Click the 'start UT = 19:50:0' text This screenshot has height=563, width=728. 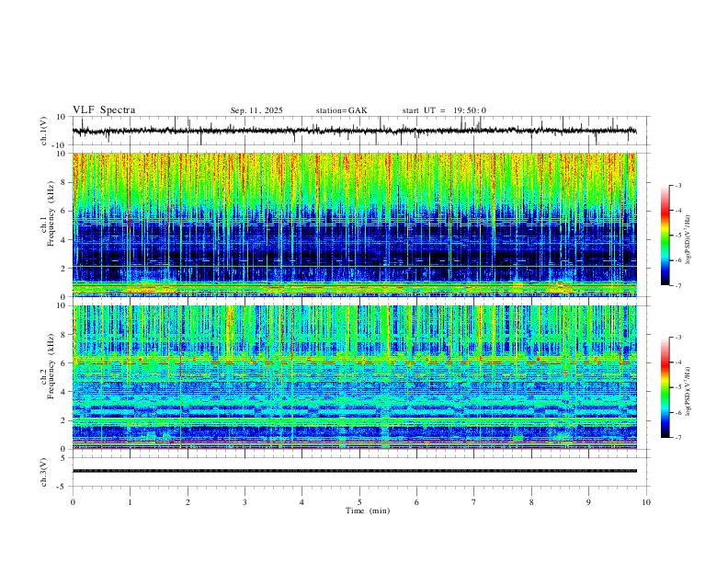(444, 110)
